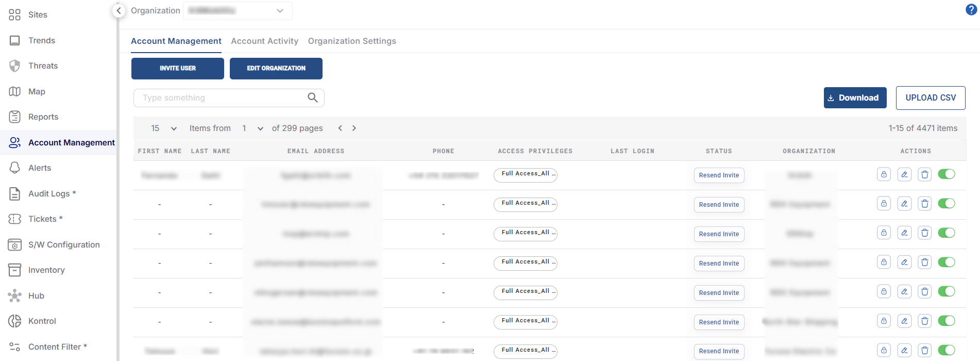The height and width of the screenshot is (361, 980).
Task: Open the help question mark icon
Action: (971, 10)
